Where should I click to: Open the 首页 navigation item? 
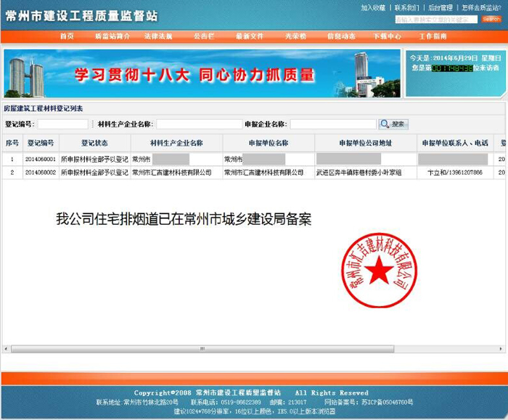pos(67,36)
